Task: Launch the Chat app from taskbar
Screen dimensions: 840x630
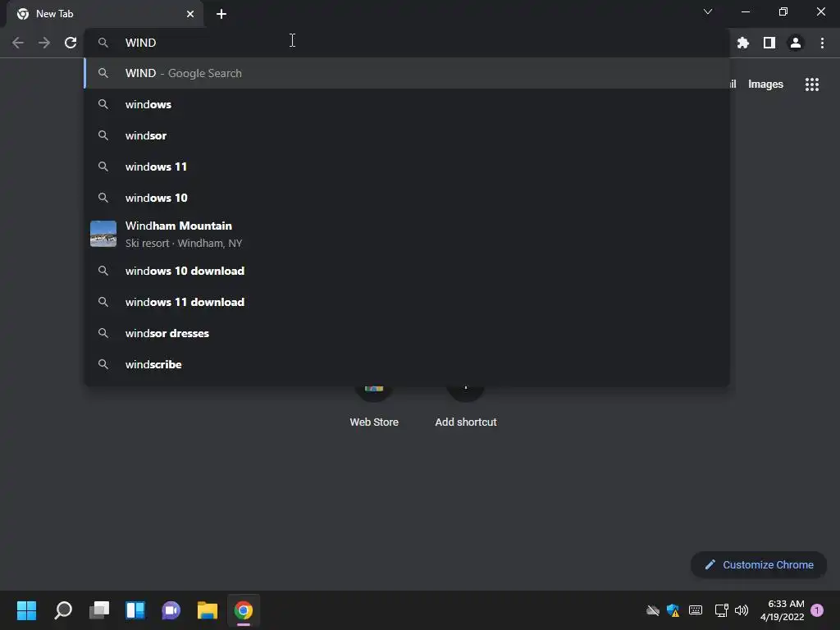Action: tap(171, 610)
